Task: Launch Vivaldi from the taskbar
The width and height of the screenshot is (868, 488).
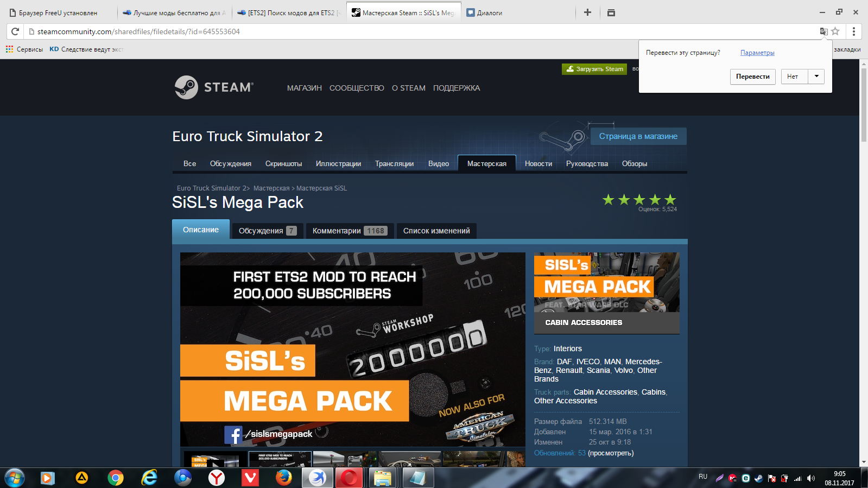Action: pyautogui.click(x=250, y=478)
